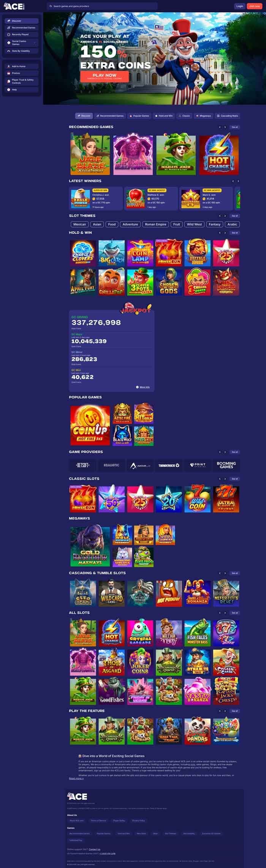Viewport: 266px width, 868px height.
Task: Click the ACE logo in the header
Action: coord(14,6)
